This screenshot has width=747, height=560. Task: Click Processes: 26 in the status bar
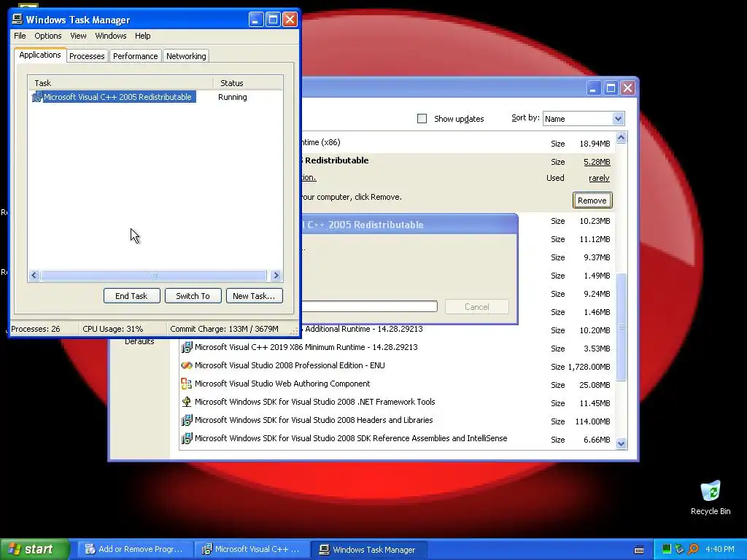coord(36,329)
